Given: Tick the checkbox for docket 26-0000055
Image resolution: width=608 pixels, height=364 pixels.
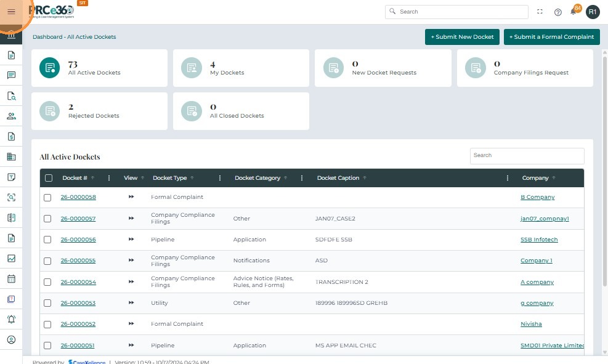Looking at the screenshot, I should click(47, 261).
